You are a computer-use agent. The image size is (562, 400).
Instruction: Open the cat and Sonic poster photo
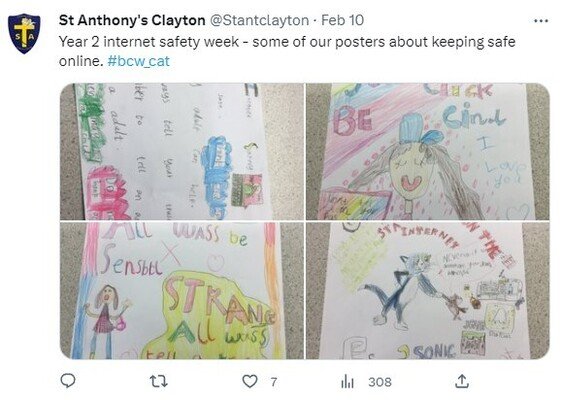click(x=428, y=291)
